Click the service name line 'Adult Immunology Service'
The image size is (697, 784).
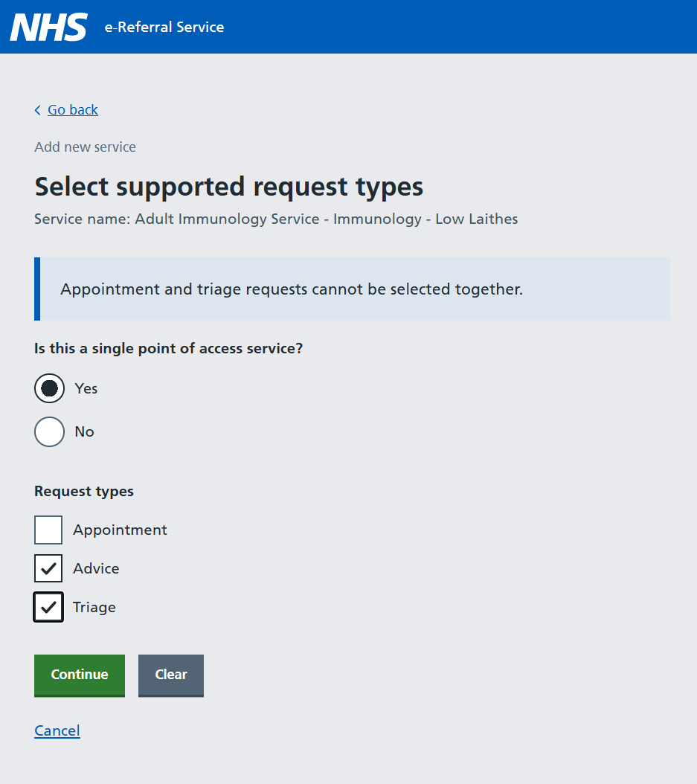[x=276, y=219]
